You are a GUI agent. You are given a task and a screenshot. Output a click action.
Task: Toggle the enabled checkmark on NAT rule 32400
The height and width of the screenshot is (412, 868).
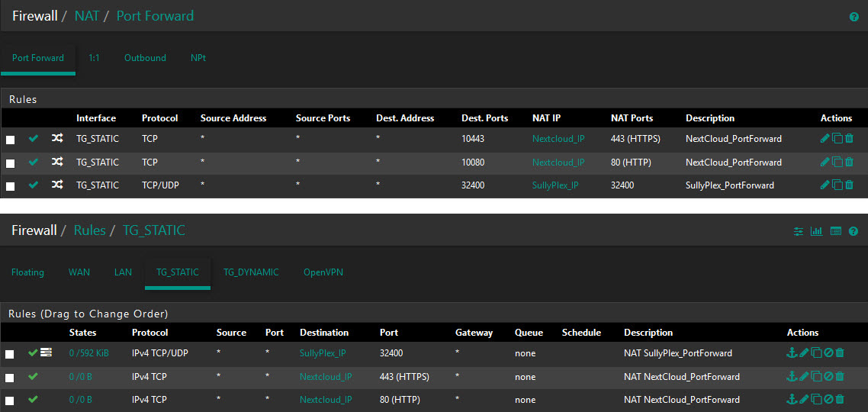[34, 185]
